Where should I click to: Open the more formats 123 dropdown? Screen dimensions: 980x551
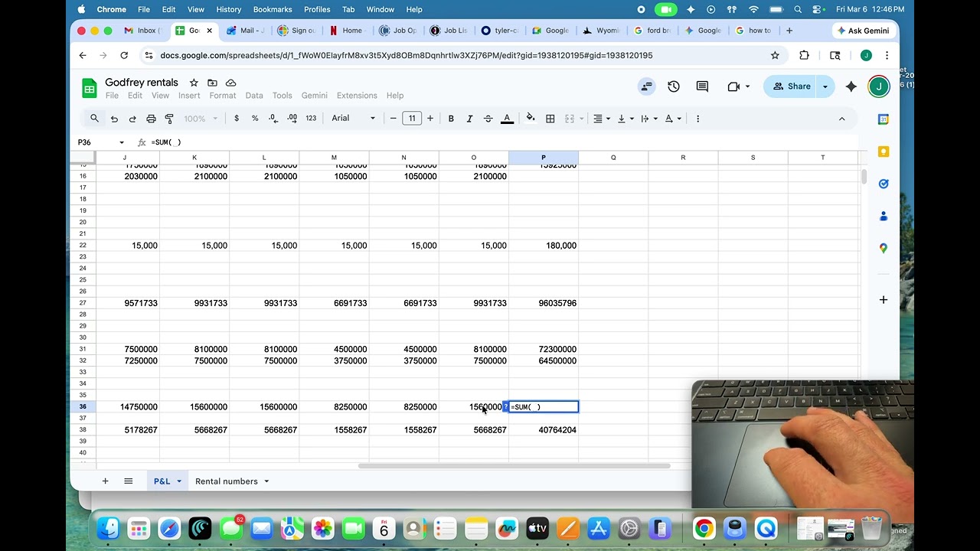[x=311, y=119]
